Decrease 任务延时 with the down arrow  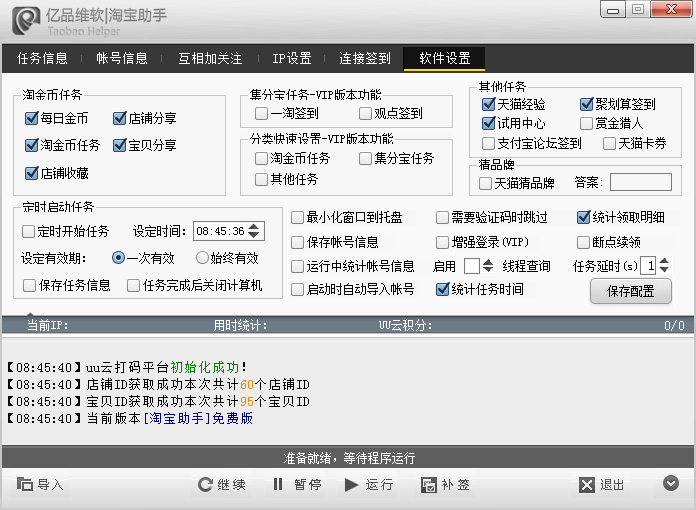664,269
